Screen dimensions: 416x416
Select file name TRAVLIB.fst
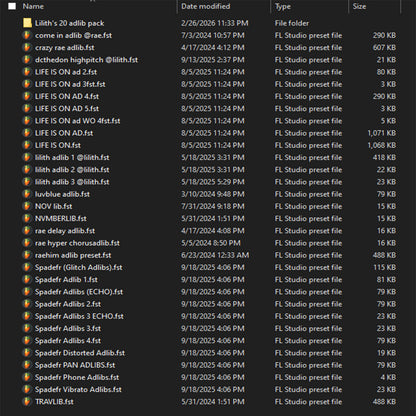(54, 402)
